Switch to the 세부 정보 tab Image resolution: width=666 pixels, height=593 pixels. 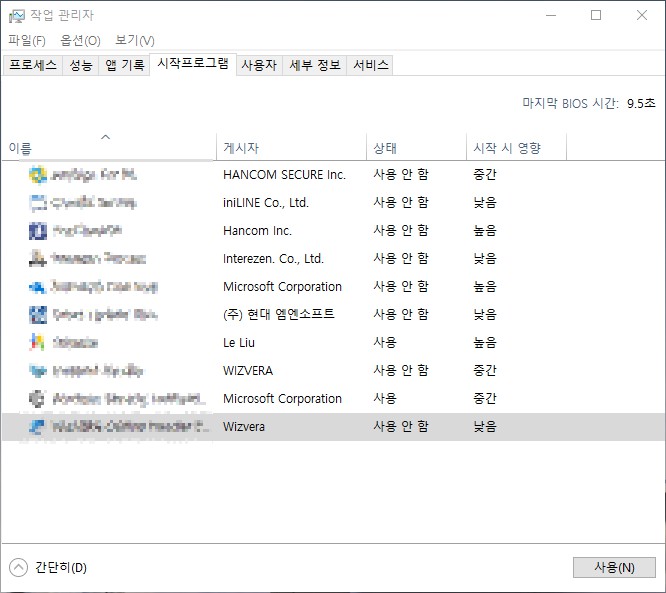[315, 65]
